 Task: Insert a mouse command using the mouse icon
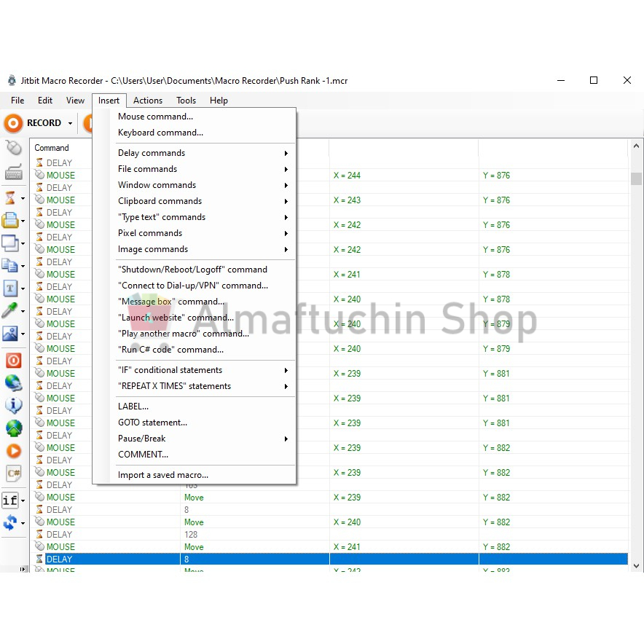coord(13,147)
